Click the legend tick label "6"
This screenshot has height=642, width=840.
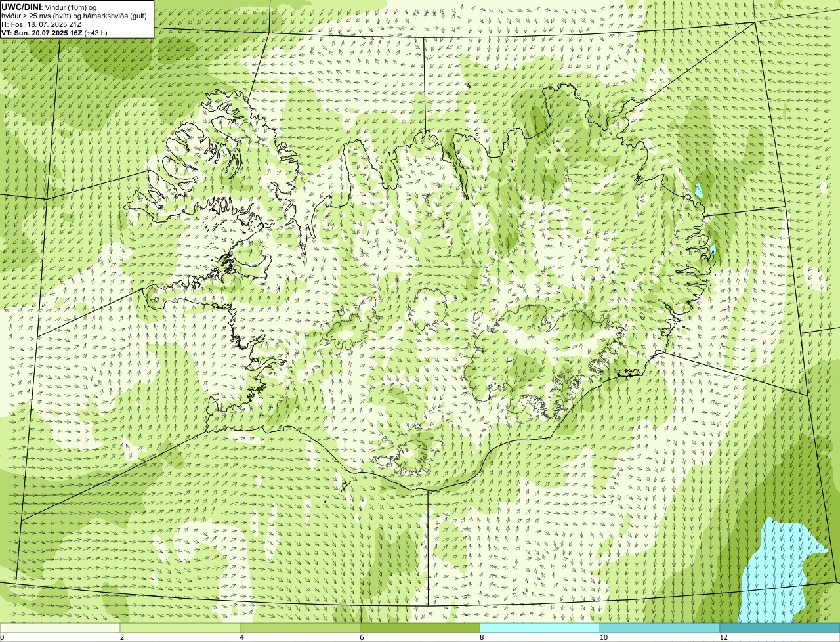click(361, 637)
